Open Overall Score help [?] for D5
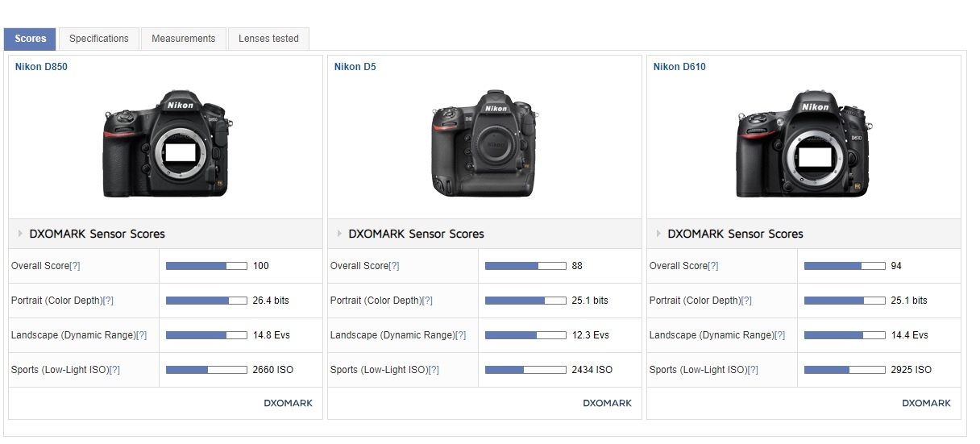This screenshot has width=980, height=444. [394, 266]
